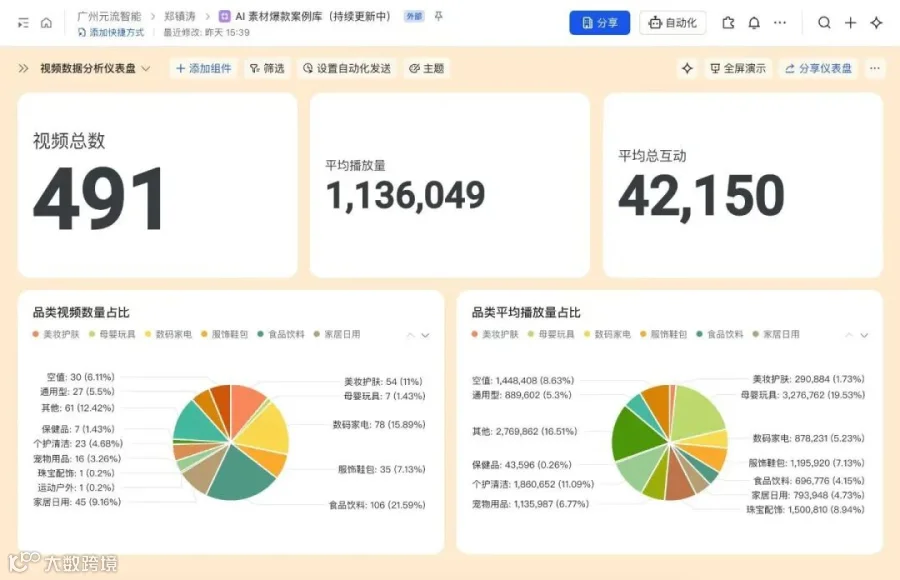Screen dimensions: 900x580
Task: Show next legend page in 品类平均播放量占比
Action: (864, 335)
